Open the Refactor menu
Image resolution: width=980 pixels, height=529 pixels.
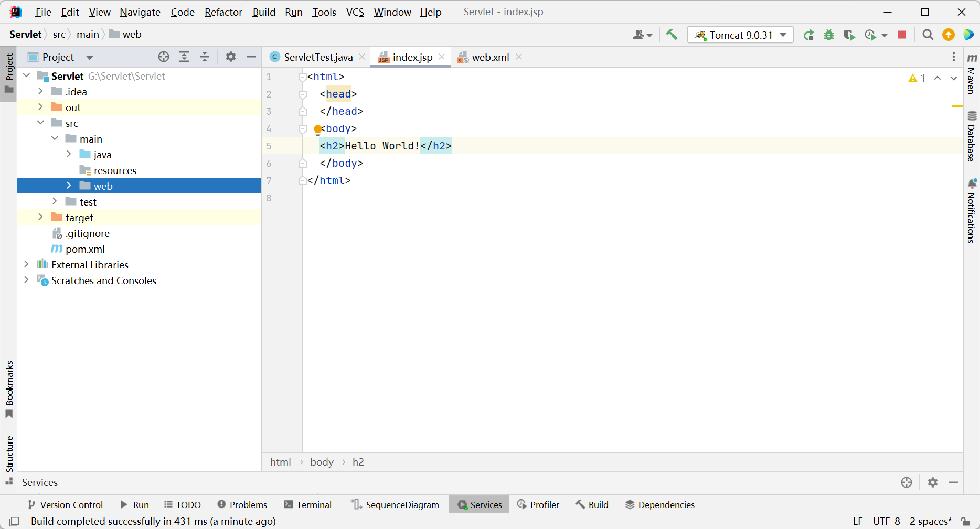pos(223,12)
